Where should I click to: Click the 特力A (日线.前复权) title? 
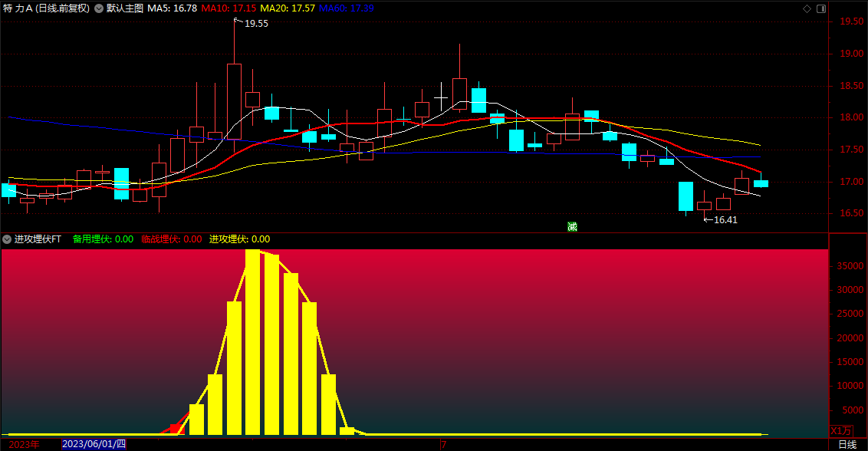point(47,8)
